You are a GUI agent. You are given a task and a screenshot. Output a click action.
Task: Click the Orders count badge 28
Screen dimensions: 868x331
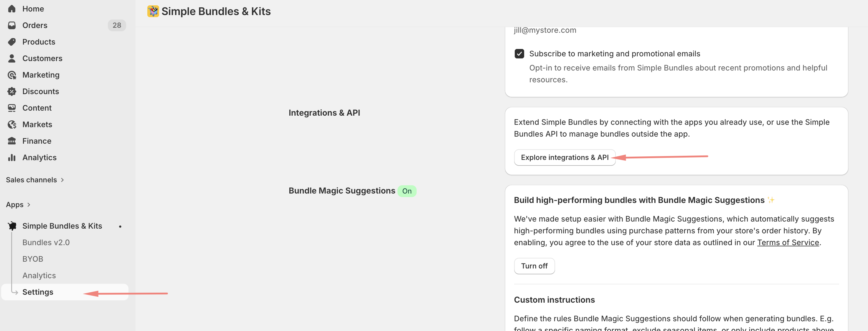click(x=117, y=25)
